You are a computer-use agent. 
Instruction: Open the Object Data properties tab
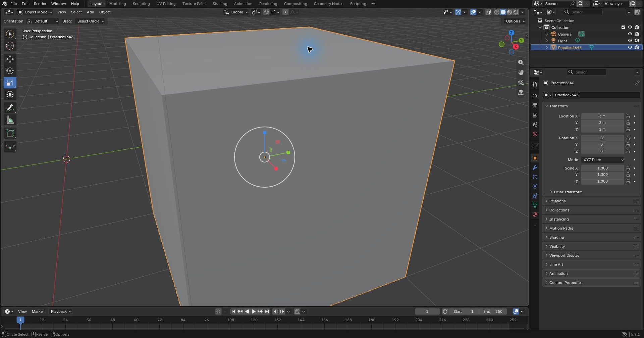535,205
